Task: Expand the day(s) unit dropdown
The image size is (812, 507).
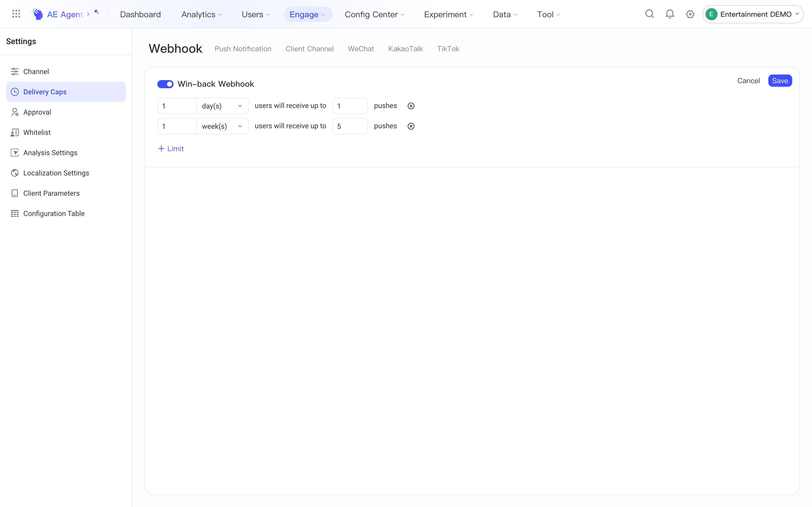Action: [x=222, y=106]
